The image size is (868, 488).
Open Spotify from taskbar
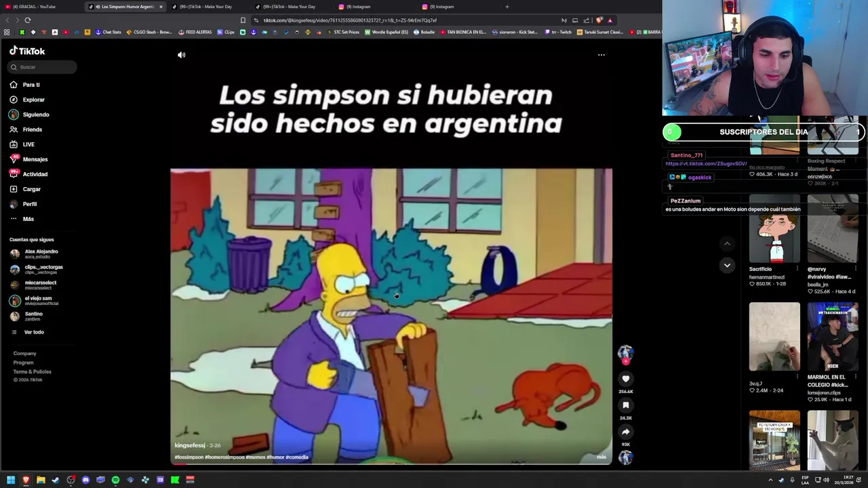pos(115,480)
